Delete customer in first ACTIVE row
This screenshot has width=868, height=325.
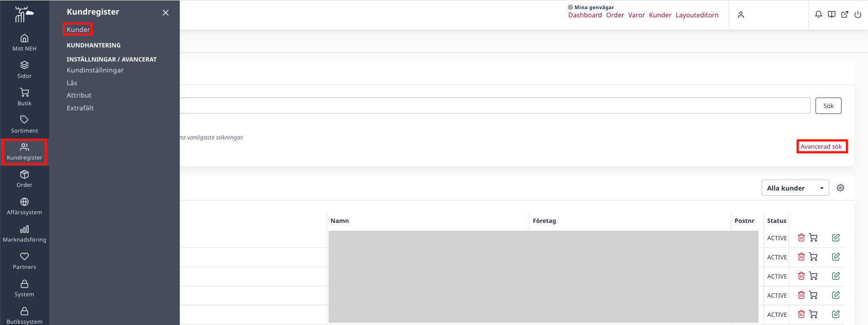pos(801,237)
